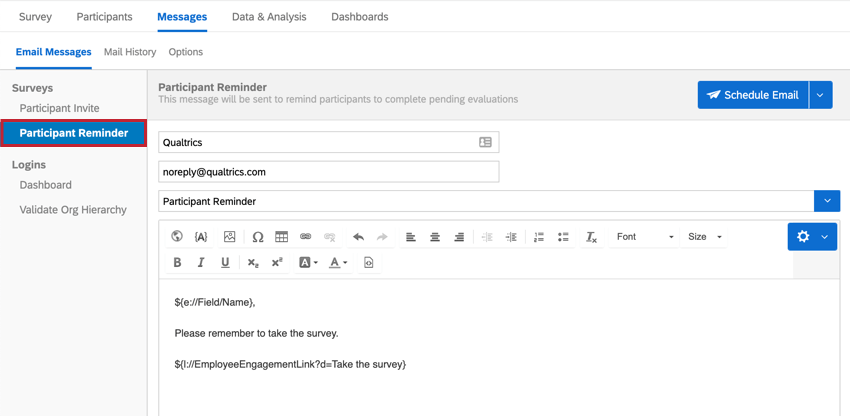Click the noreply@qualtrics.com email field
The width and height of the screenshot is (850, 416).
point(329,172)
